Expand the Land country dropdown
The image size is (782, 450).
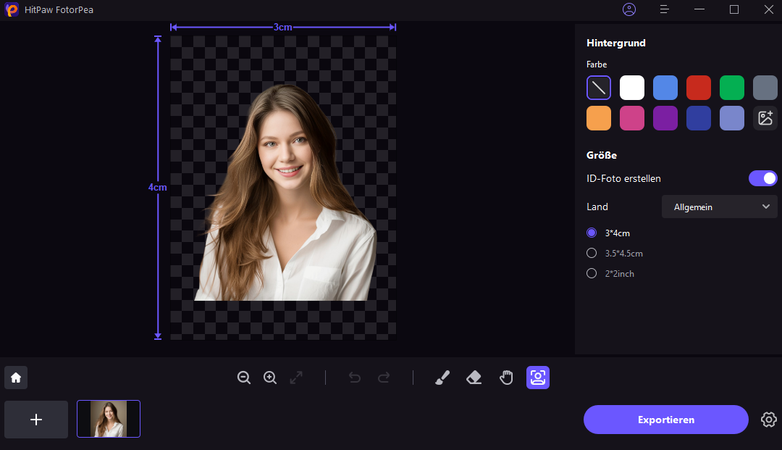[719, 207]
